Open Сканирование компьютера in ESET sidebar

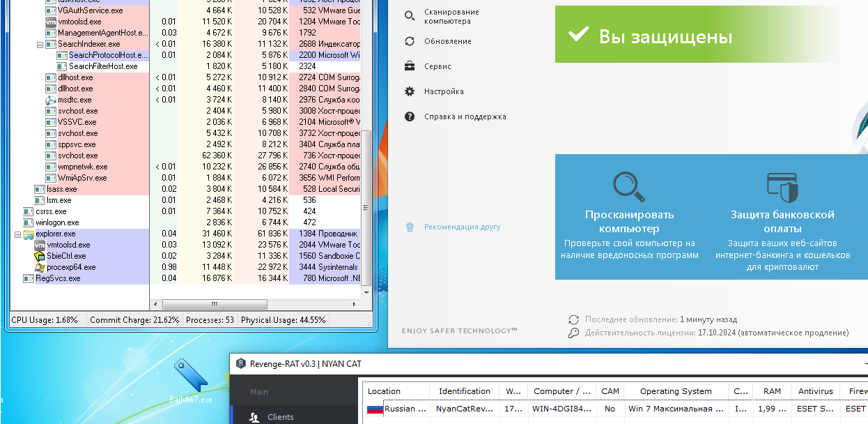(x=451, y=17)
